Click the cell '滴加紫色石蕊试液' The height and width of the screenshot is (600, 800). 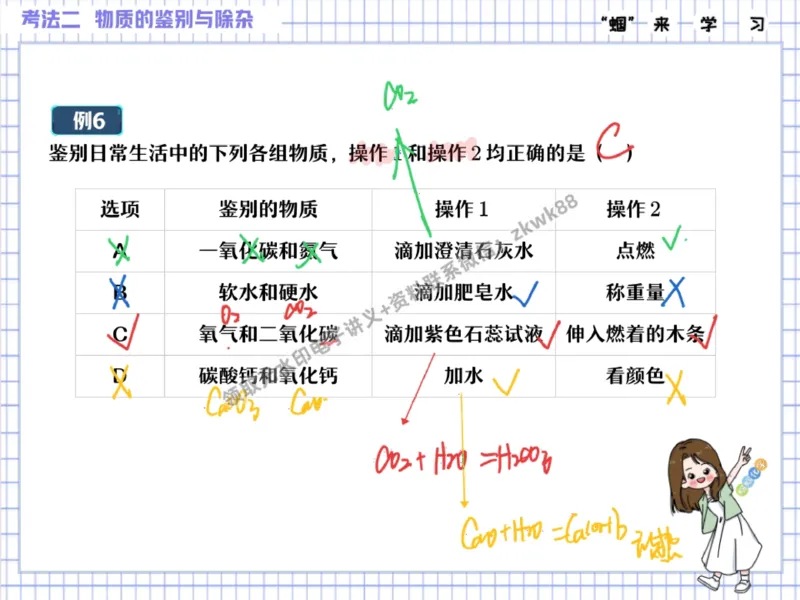[463, 335]
